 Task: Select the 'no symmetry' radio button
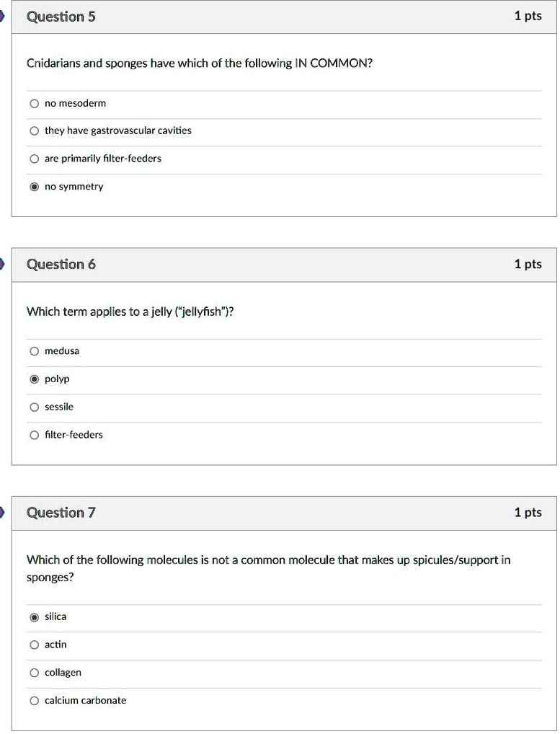(x=34, y=186)
